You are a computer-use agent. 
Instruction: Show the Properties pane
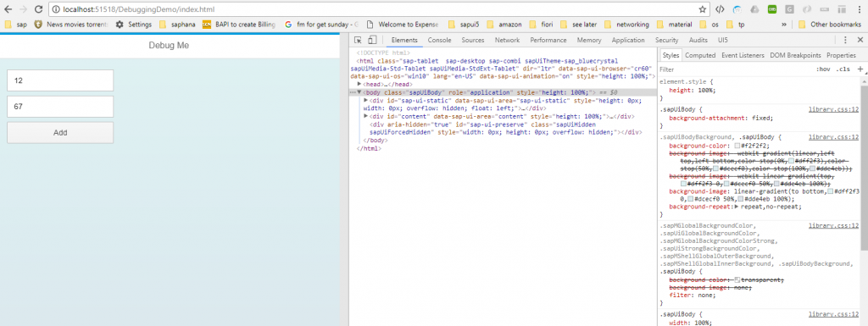click(x=841, y=55)
